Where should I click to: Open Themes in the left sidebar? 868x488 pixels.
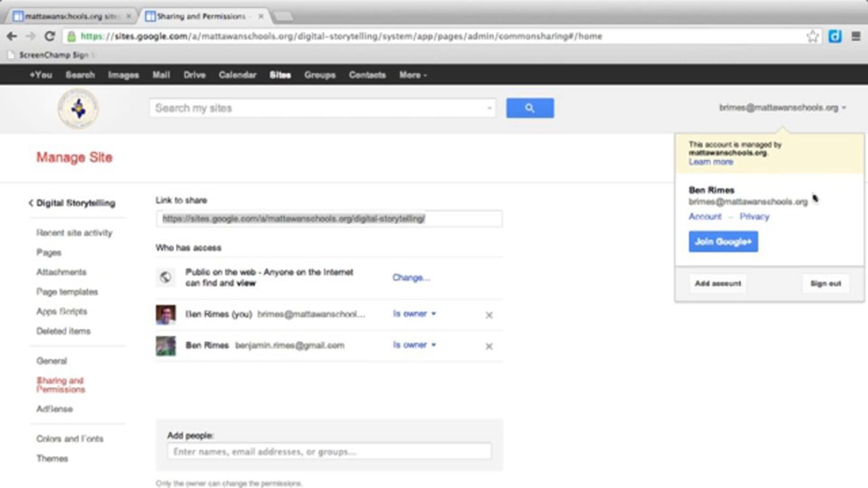[x=52, y=458]
